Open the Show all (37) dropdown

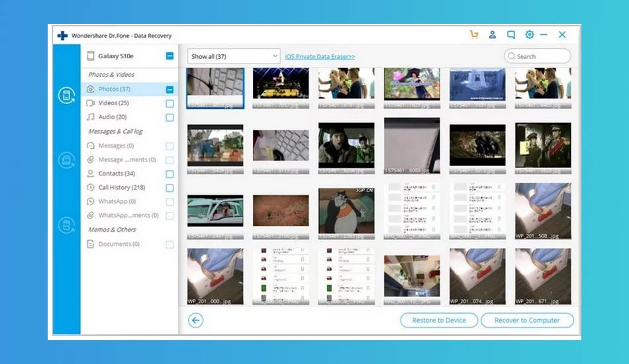234,56
